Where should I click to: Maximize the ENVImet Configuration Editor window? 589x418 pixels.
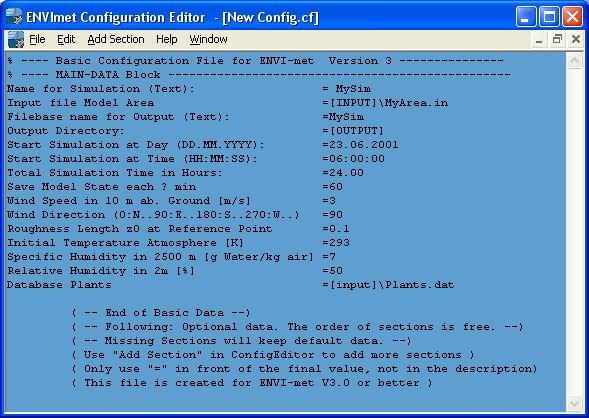[549, 17]
